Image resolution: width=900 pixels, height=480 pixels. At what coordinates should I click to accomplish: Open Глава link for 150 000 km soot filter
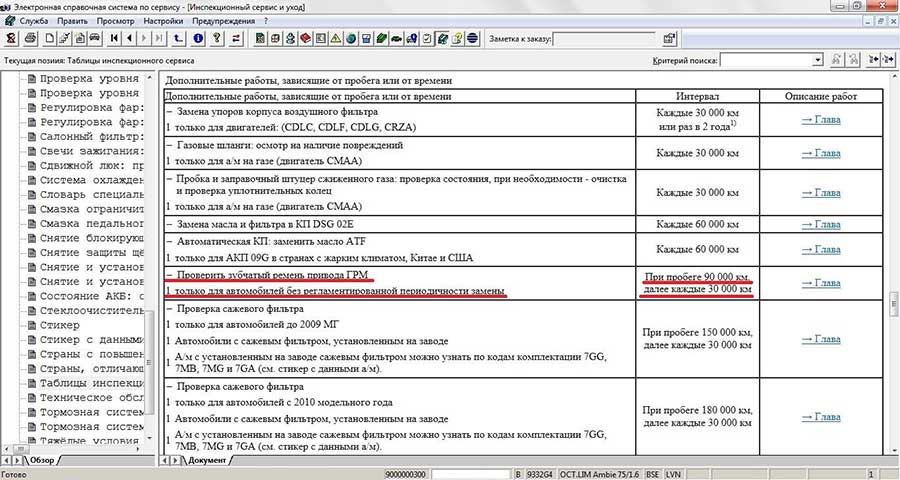[x=821, y=339]
